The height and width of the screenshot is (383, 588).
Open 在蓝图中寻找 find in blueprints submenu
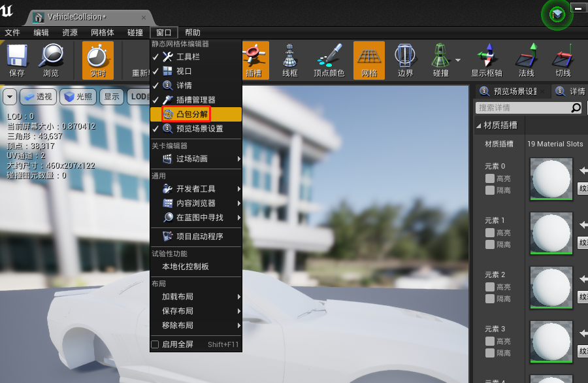click(x=196, y=218)
